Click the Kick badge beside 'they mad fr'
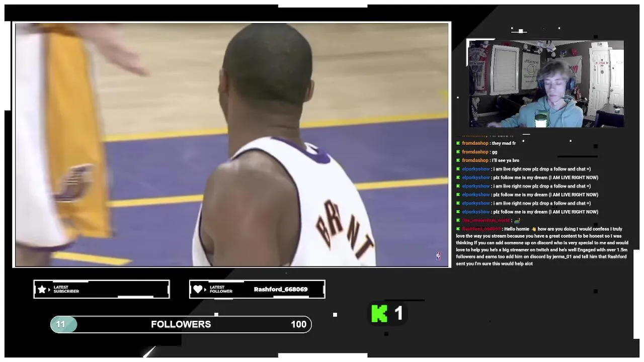Screen dimensions: 644x362 [458, 143]
